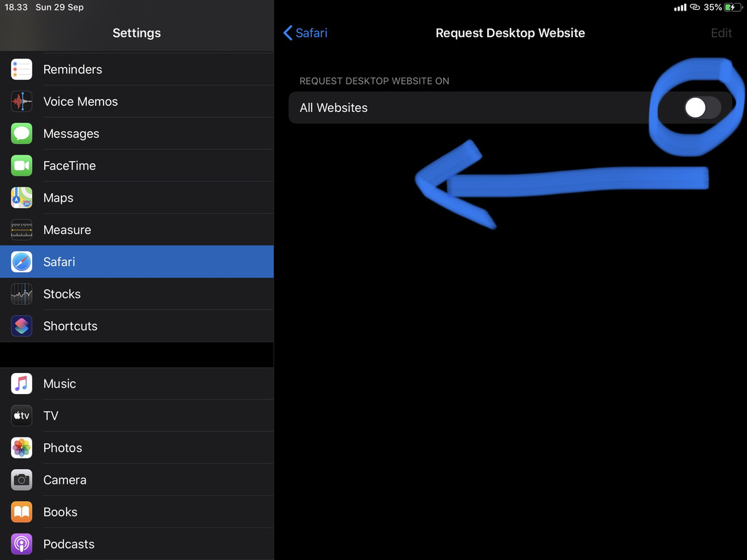Tap the cellular signal bars indicator
747x560 pixels.
tap(680, 7)
